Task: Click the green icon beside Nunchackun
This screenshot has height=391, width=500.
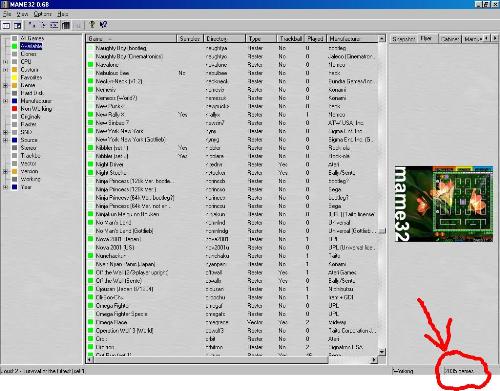Action: 90,256
